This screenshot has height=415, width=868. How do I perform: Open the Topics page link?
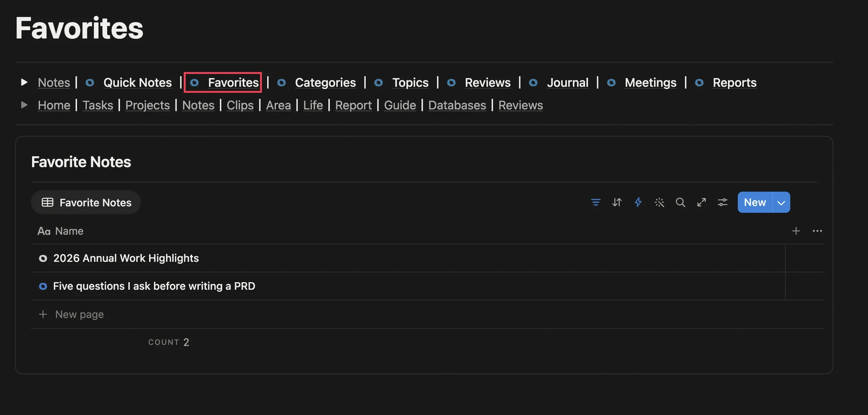[x=410, y=83]
